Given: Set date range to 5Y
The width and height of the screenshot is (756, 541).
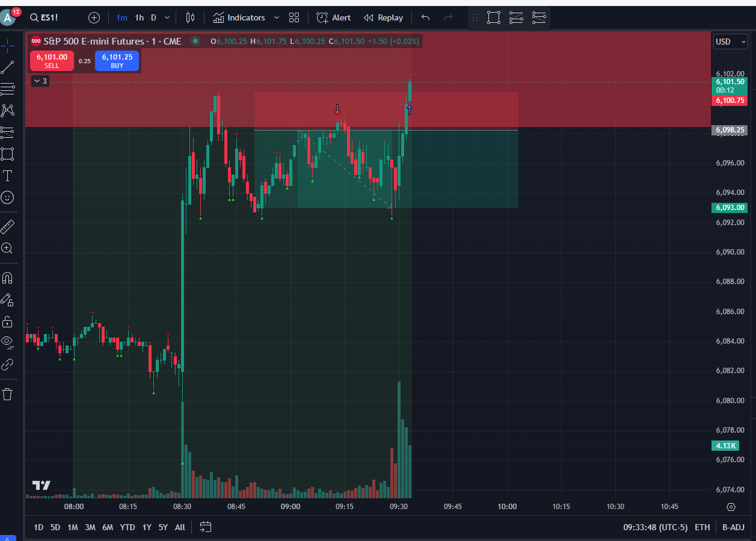Looking at the screenshot, I should coord(163,527).
